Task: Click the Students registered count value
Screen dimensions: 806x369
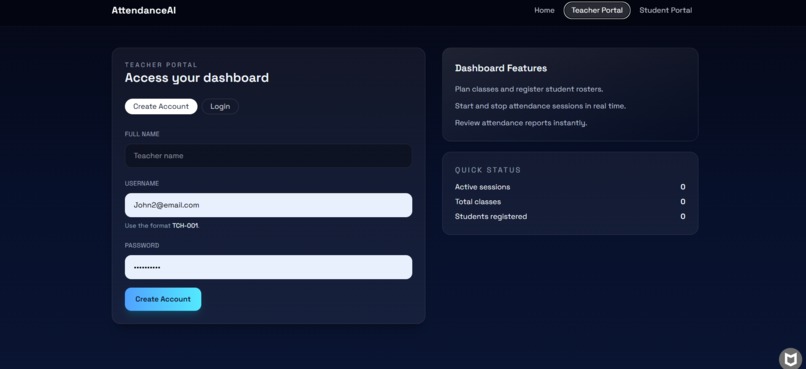Action: point(683,217)
